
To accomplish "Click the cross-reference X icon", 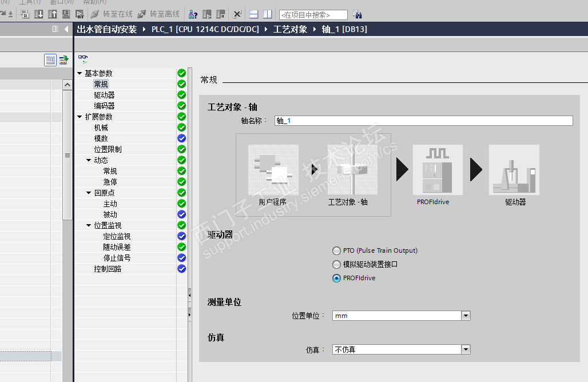I will tap(237, 14).
